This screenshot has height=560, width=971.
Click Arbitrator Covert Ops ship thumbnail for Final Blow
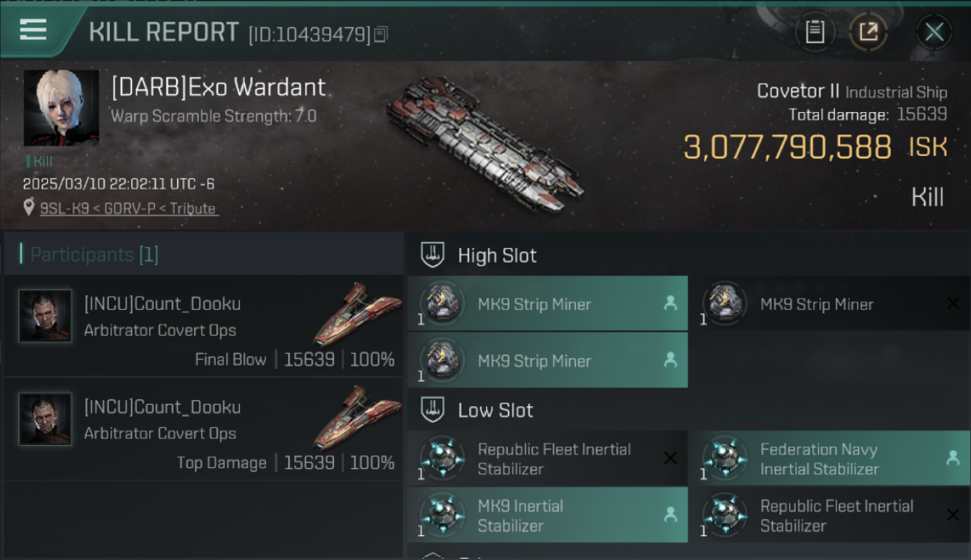357,314
